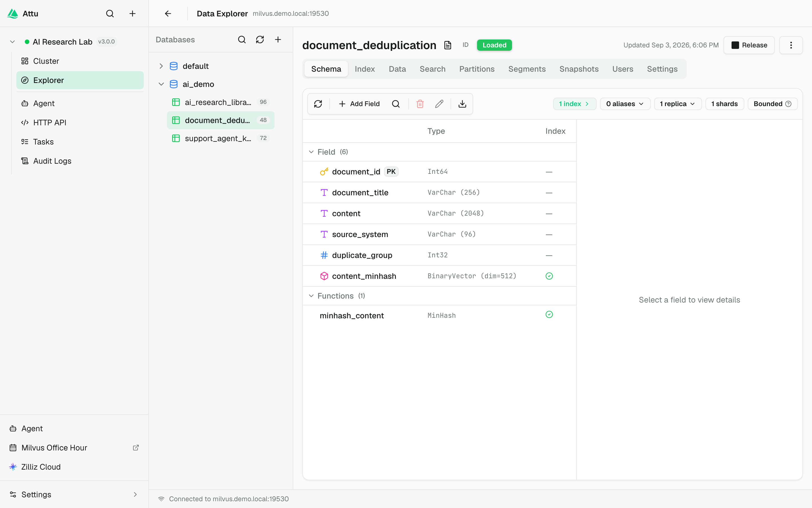Screen dimensions: 812x508
Task: Collapse the Field (6) section
Action: (x=311, y=152)
